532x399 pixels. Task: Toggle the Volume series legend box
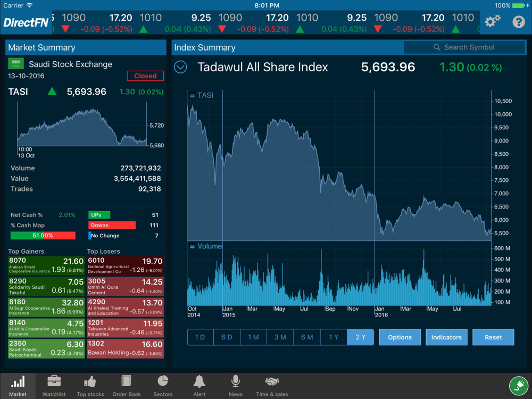coord(192,246)
